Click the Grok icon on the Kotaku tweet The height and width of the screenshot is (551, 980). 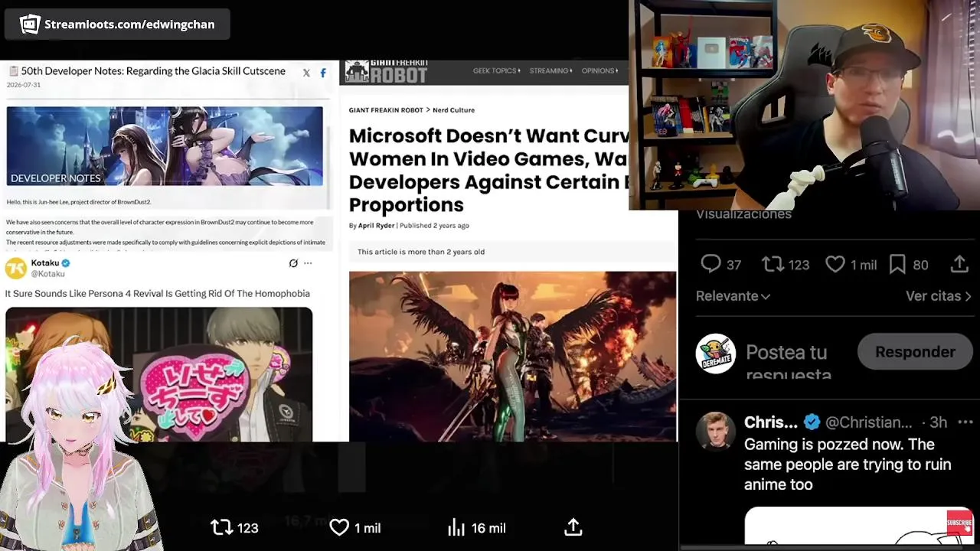[293, 263]
